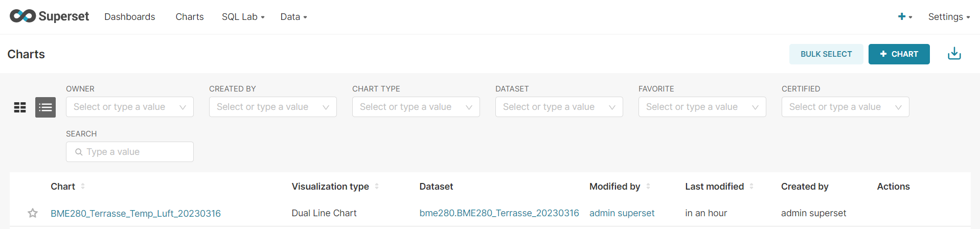
Task: Sort by Last modified column
Action: [751, 187]
